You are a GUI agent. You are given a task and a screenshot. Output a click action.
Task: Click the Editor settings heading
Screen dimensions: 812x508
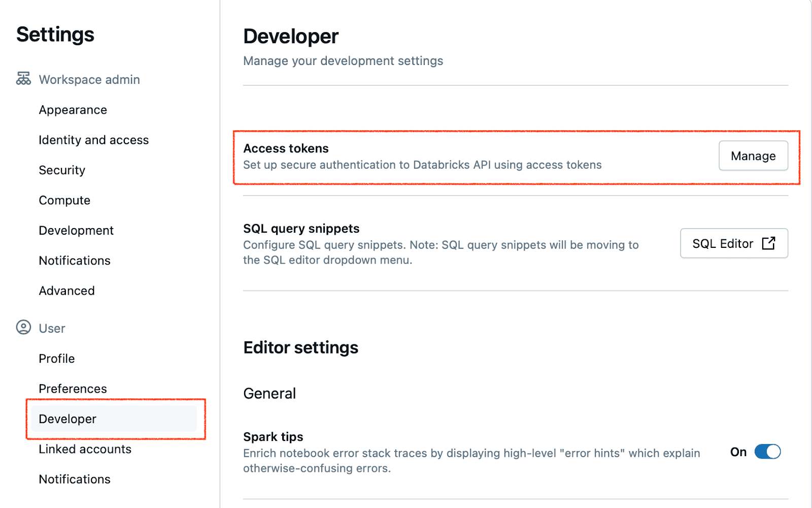click(301, 347)
